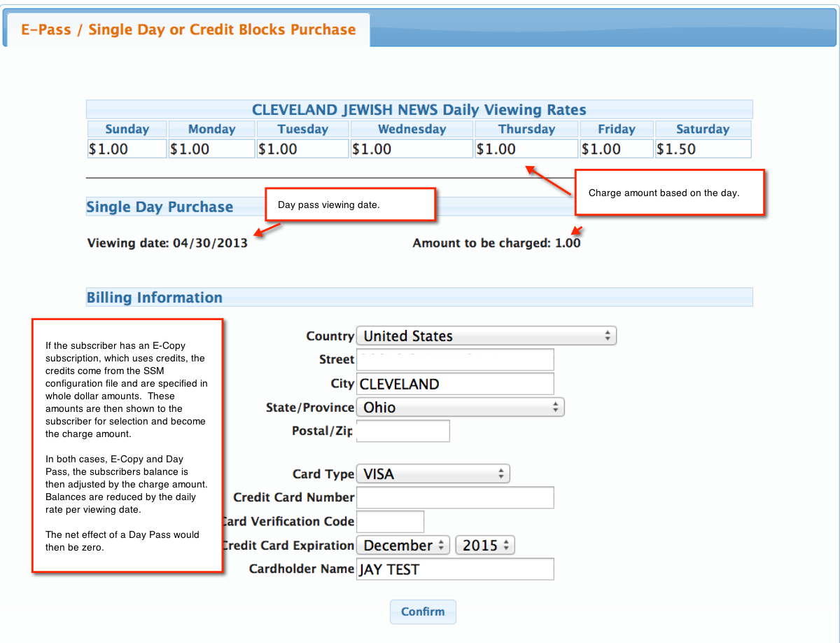Open the expiration year dropdown showing 2015

485,545
